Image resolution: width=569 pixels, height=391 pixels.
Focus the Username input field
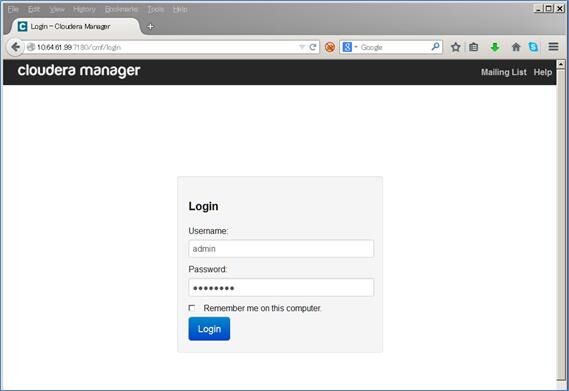tap(281, 249)
